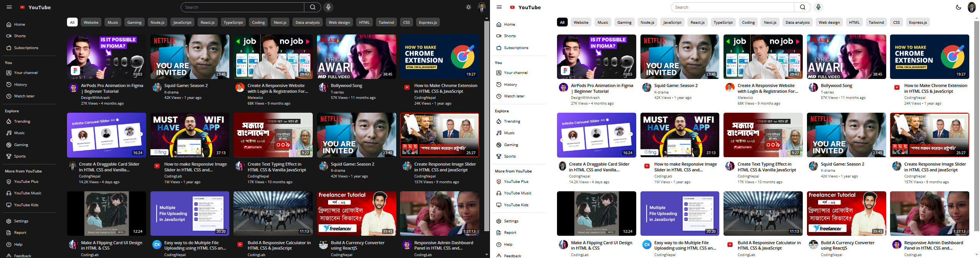Select the CSS chip in light window

pos(897,22)
